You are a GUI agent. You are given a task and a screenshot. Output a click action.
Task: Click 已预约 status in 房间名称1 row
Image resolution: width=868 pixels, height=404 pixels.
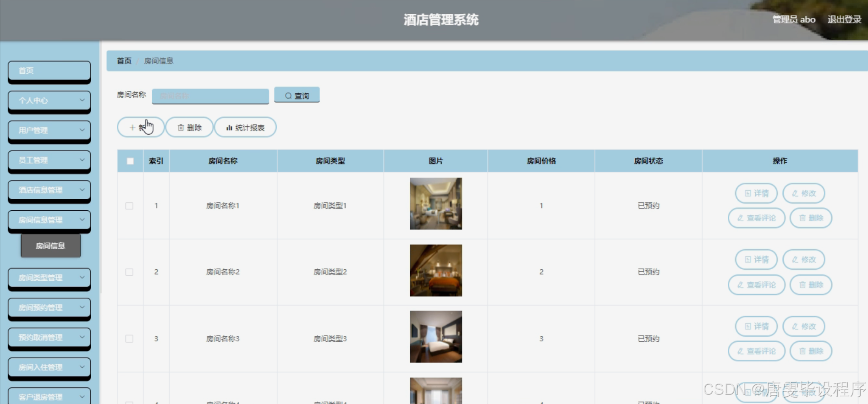(648, 206)
